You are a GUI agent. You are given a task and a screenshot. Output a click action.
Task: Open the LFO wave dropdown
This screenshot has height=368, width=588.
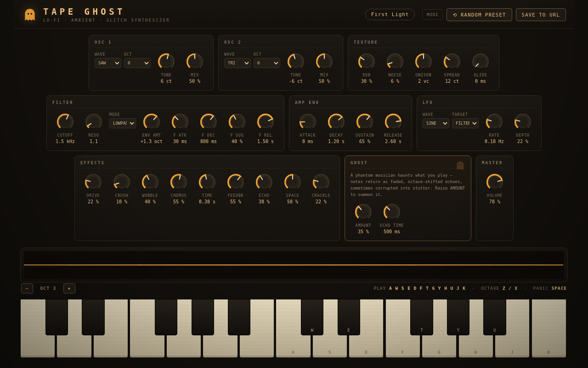[436, 123]
